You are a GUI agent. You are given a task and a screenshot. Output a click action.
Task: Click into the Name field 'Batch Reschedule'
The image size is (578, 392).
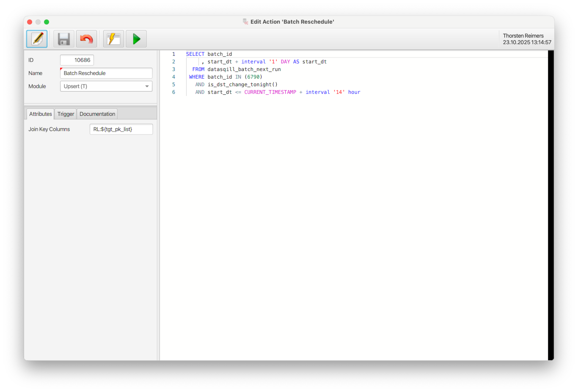tap(106, 73)
